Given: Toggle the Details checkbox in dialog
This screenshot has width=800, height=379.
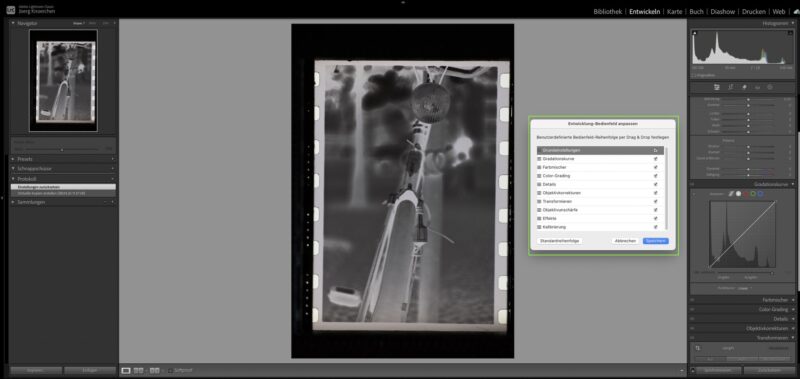Looking at the screenshot, I should click(655, 184).
